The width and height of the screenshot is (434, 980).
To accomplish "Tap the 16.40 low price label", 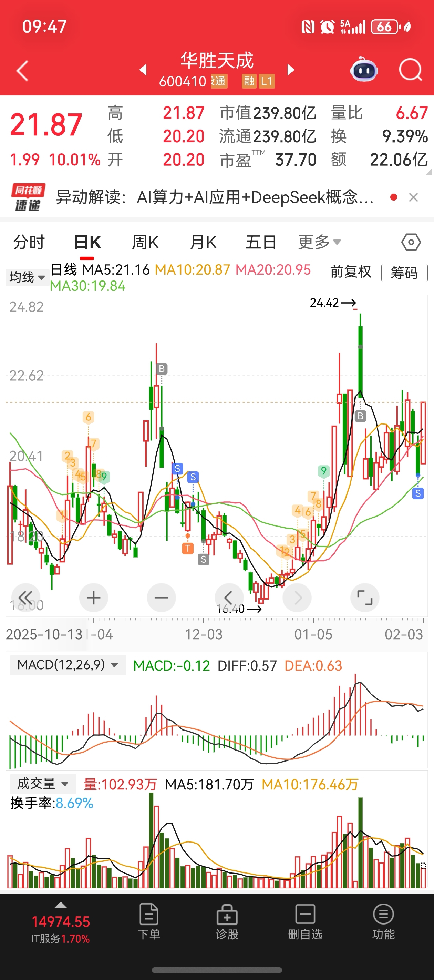I will [x=230, y=609].
